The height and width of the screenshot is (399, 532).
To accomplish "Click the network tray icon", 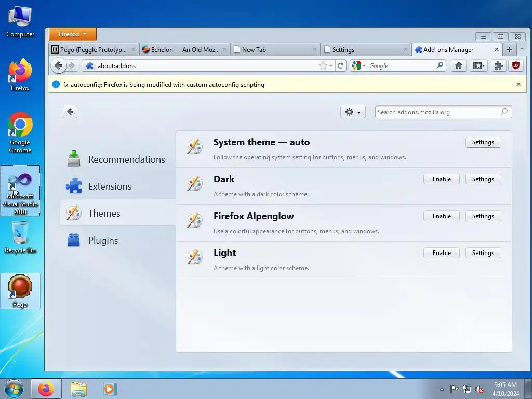I will pyautogui.click(x=467, y=389).
